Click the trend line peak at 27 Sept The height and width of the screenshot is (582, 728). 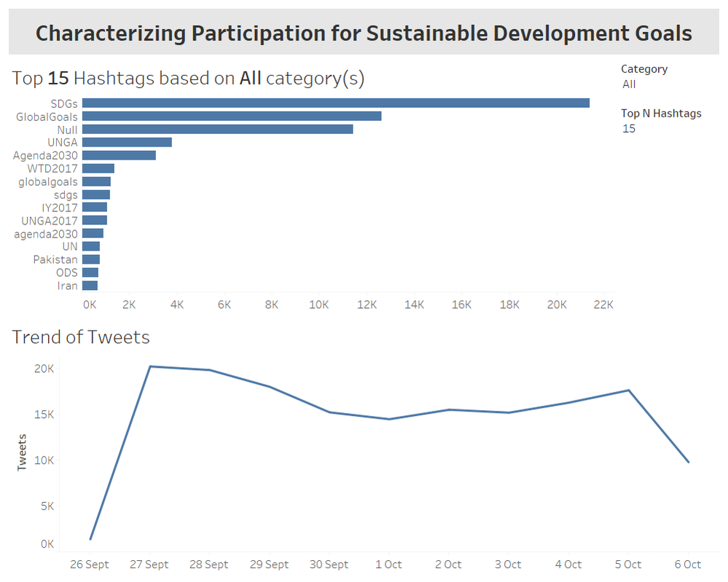pos(149,366)
